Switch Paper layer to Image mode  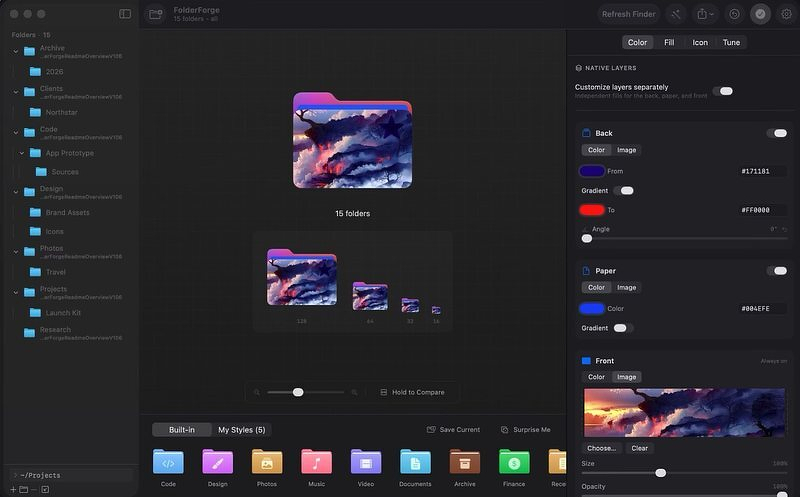(x=627, y=288)
